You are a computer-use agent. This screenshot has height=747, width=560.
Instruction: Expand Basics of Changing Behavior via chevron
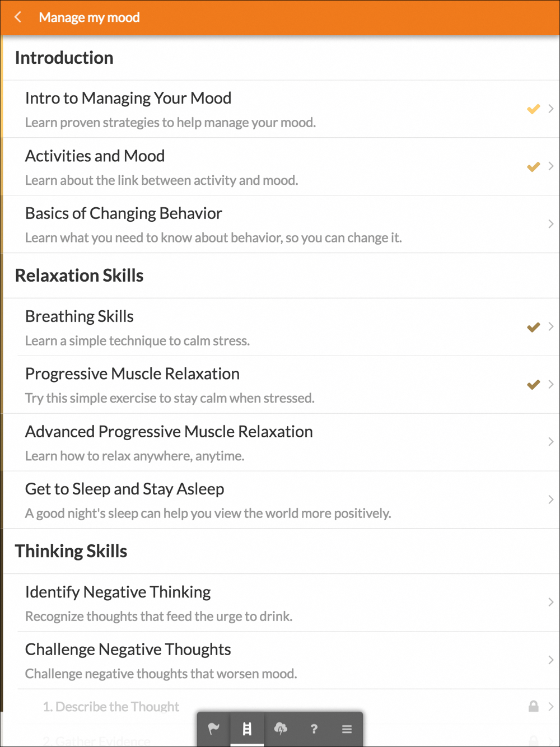pyautogui.click(x=551, y=224)
